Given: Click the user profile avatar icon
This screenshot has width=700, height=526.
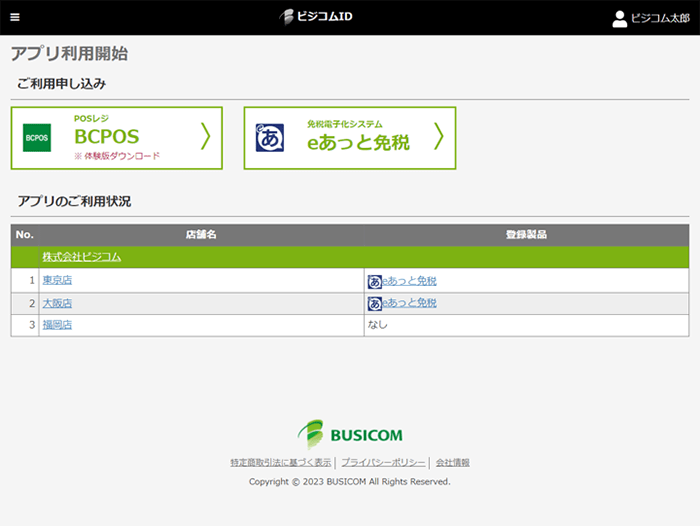Looking at the screenshot, I should click(x=620, y=18).
